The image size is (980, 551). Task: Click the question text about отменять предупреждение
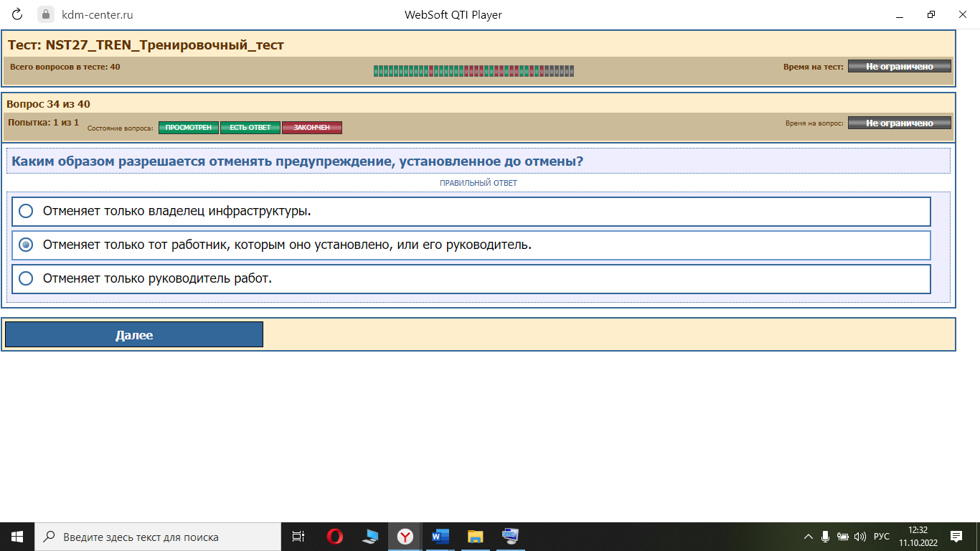tap(297, 161)
